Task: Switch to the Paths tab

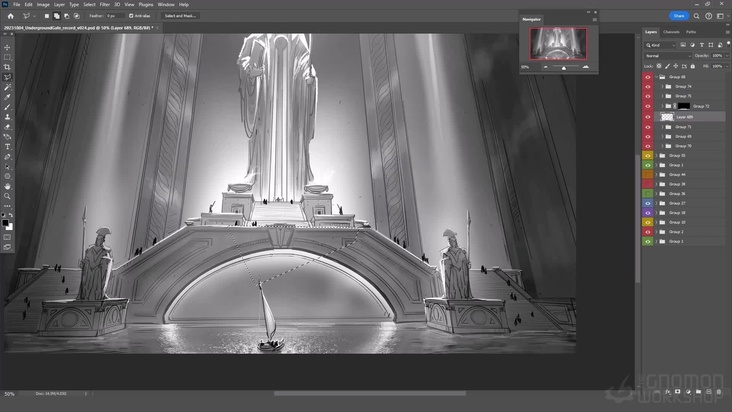Action: click(x=691, y=32)
